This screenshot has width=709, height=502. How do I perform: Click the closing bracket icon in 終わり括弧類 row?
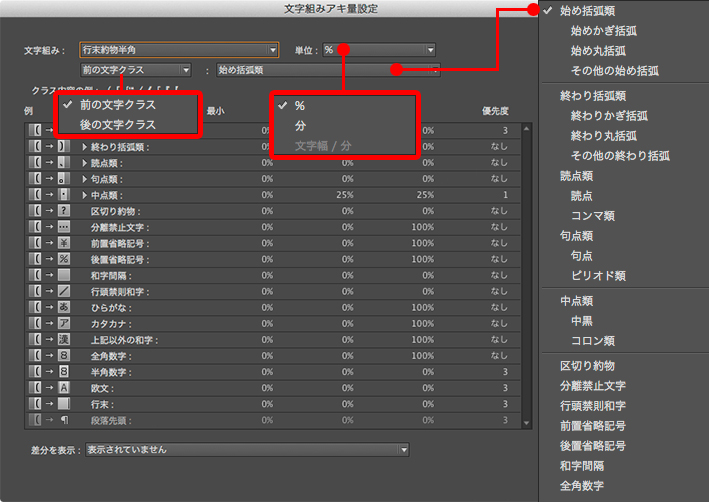(64, 147)
